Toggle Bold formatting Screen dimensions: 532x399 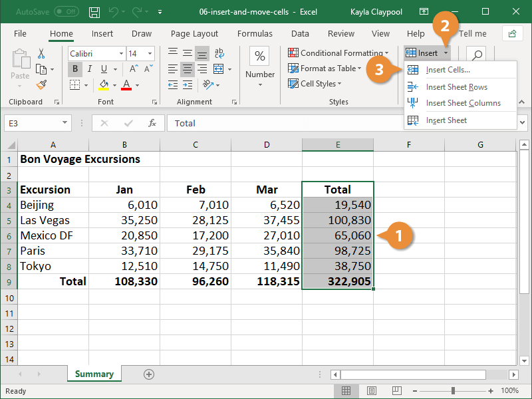click(75, 69)
